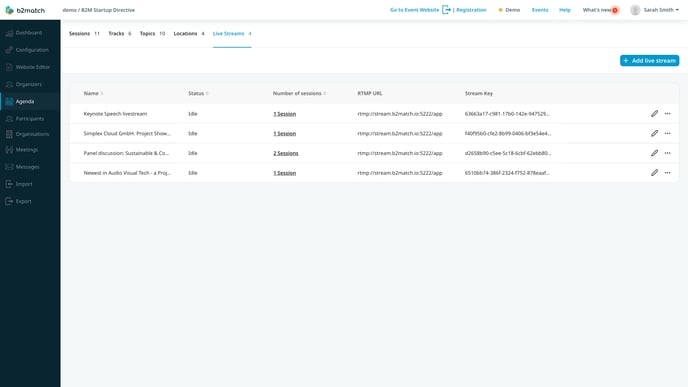Image resolution: width=688 pixels, height=387 pixels.
Task: Click the Stream Key column header
Action: pos(479,93)
